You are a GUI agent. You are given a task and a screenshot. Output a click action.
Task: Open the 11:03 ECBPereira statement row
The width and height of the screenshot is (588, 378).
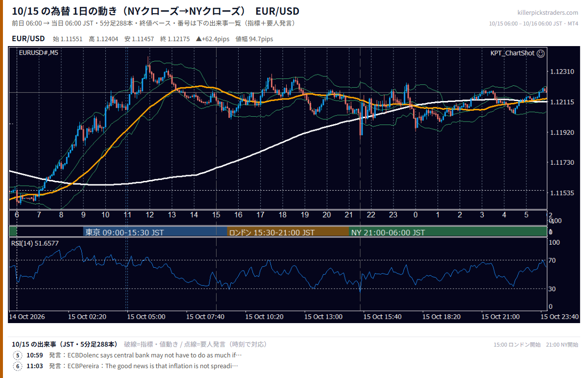point(126,366)
